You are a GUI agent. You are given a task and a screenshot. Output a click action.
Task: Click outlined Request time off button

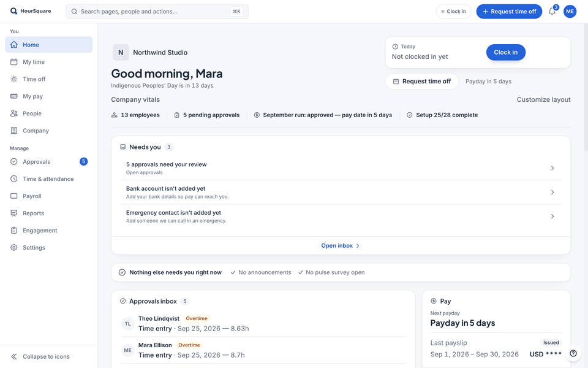[x=422, y=82]
